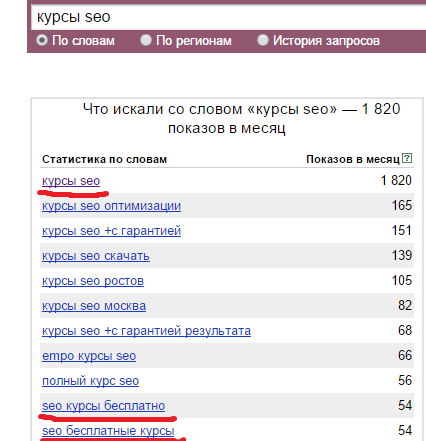
Task: Click the value '151' in the table
Action: [402, 231]
